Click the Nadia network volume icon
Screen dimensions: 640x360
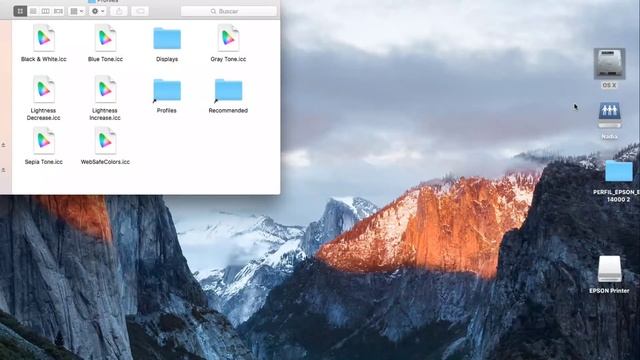point(609,116)
